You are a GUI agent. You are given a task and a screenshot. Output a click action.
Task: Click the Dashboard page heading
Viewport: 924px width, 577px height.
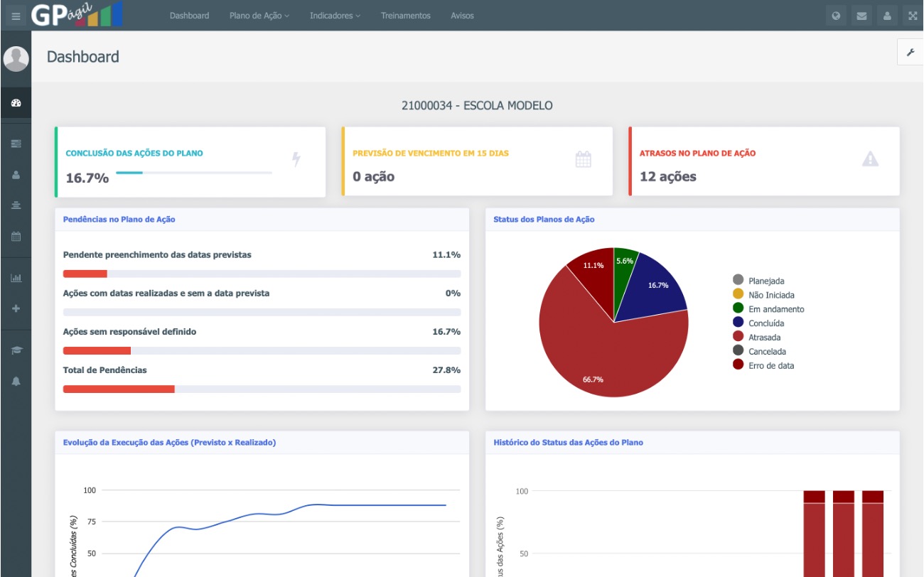(x=83, y=57)
